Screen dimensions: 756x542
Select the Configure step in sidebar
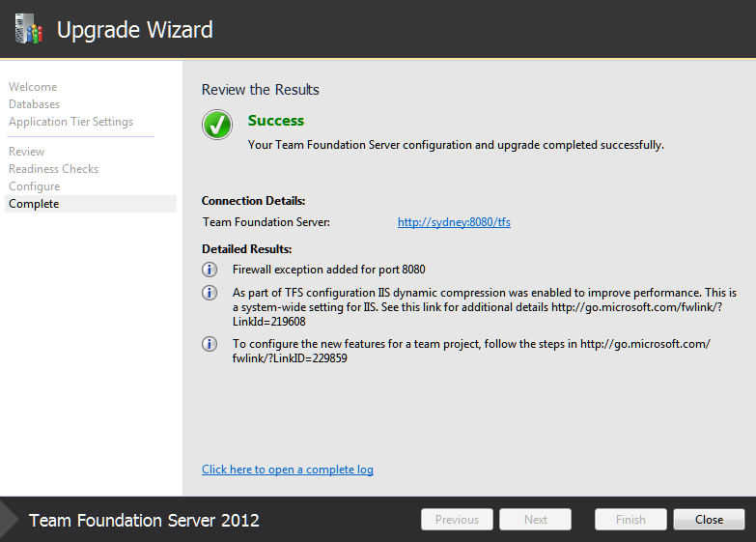tap(34, 186)
